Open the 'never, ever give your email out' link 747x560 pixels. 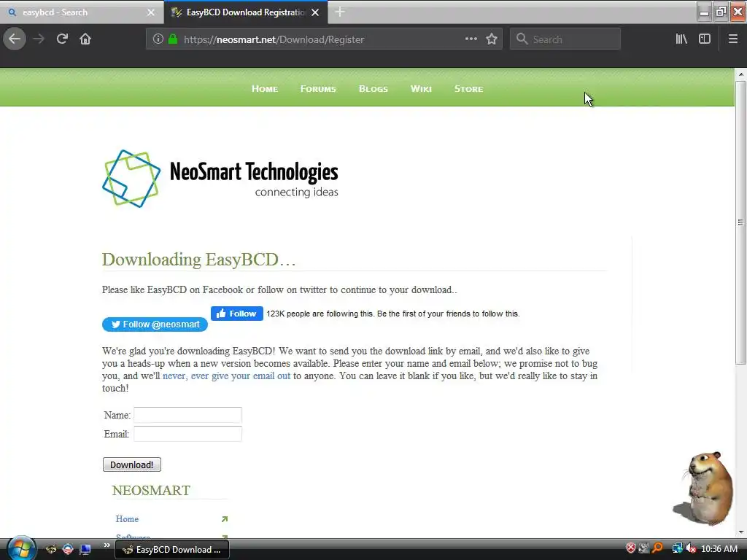226,376
